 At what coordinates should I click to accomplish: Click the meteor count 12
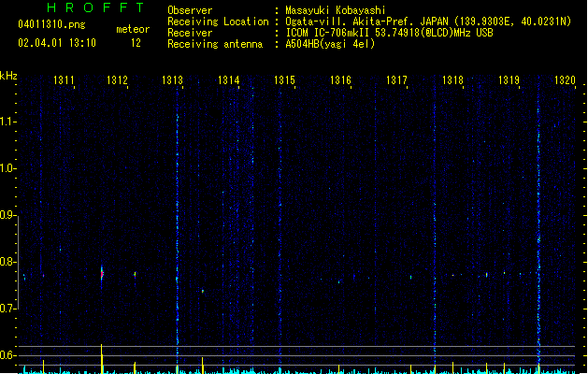click(x=136, y=43)
